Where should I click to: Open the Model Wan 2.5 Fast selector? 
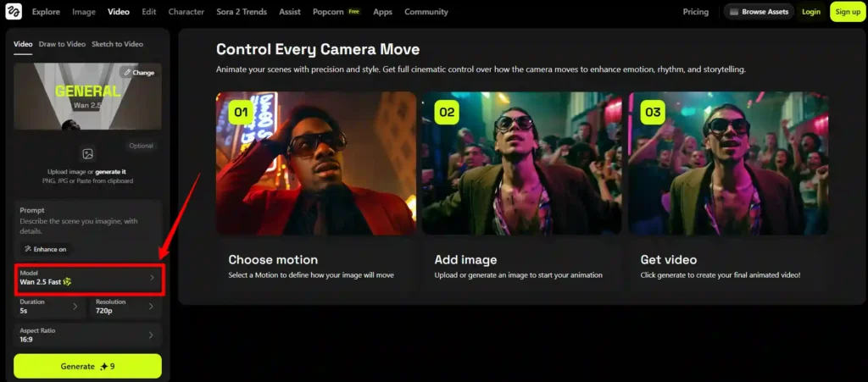87,278
